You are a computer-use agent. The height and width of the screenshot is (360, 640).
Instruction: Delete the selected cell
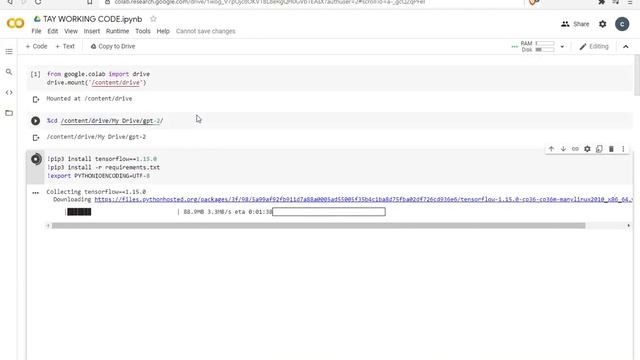click(x=611, y=149)
